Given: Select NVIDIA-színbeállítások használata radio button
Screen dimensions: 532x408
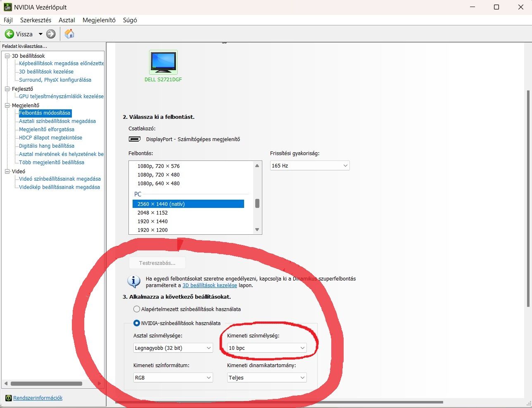Looking at the screenshot, I should (x=137, y=323).
